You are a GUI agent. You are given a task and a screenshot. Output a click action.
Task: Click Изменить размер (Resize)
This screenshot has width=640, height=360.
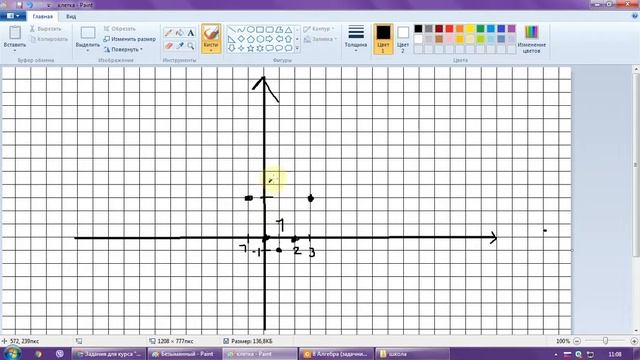129,39
